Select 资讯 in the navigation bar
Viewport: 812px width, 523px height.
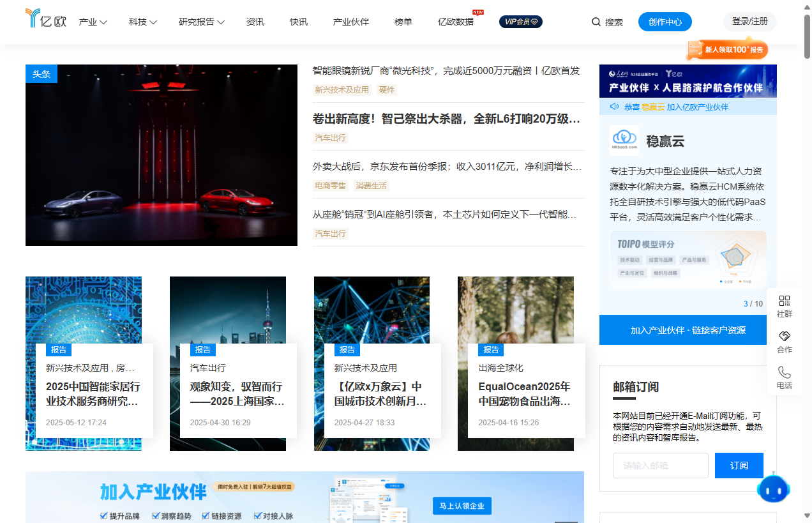click(255, 21)
